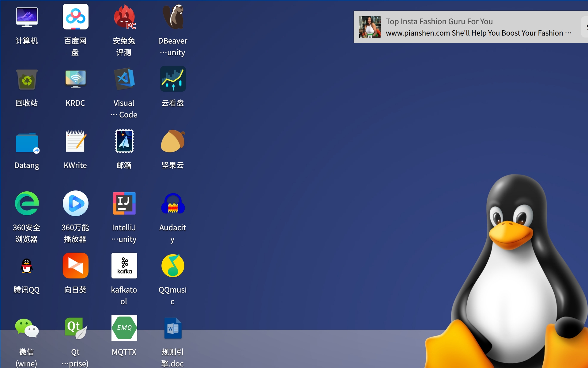Image resolution: width=588 pixels, height=368 pixels.
Task: Launch KWrite text editor
Action: click(x=75, y=142)
